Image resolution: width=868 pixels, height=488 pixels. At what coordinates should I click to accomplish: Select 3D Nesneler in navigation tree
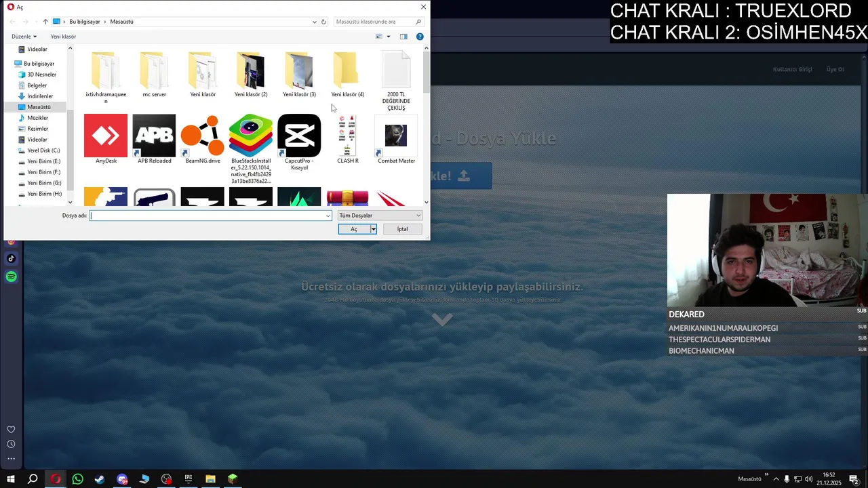point(41,75)
